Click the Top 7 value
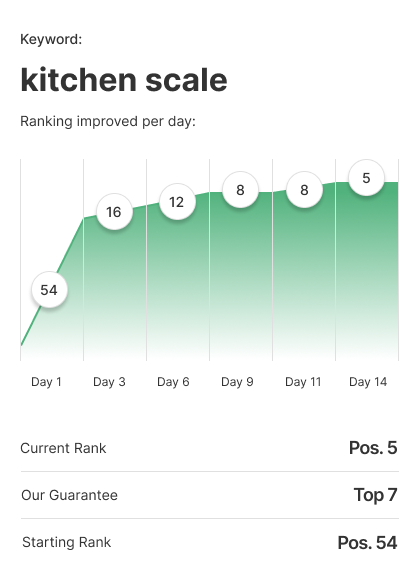416x580 pixels. 375,495
